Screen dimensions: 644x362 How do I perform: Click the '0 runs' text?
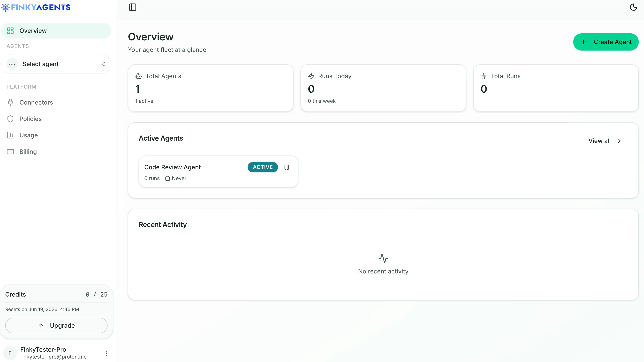152,178
